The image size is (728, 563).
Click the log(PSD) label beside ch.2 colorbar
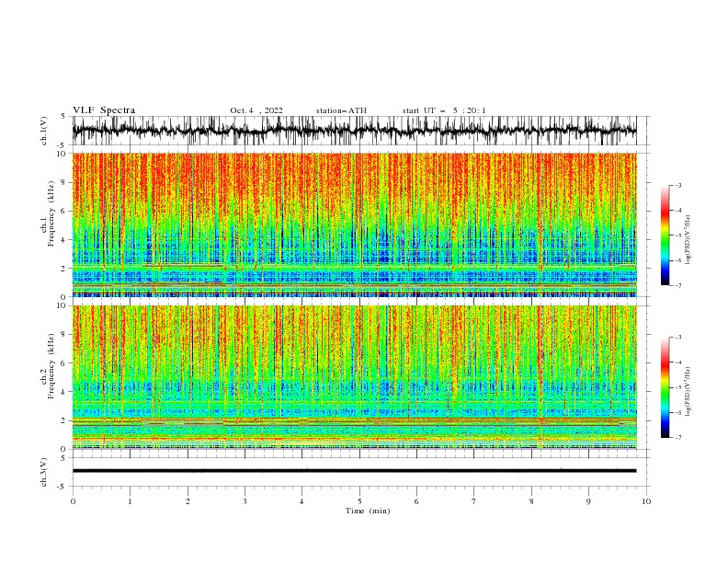tap(688, 392)
